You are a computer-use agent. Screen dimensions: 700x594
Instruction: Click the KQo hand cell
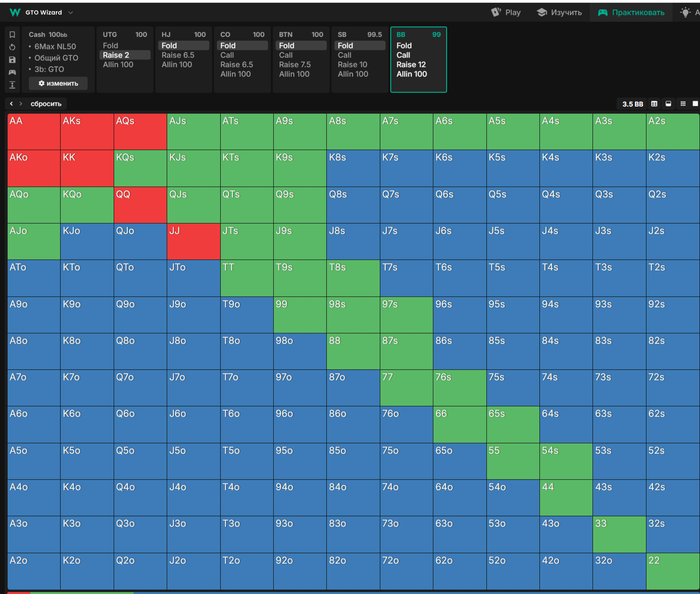tap(87, 205)
